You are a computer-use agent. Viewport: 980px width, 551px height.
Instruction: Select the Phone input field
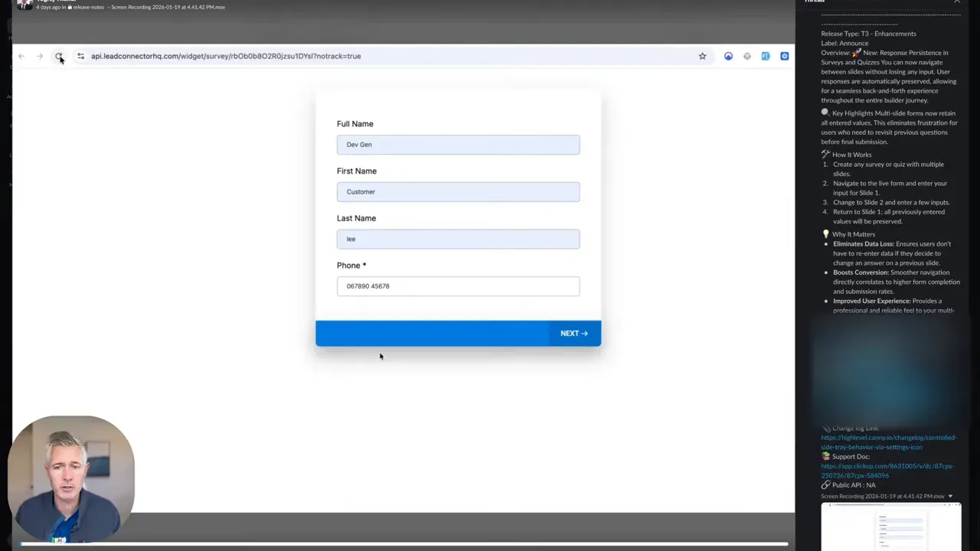(458, 285)
